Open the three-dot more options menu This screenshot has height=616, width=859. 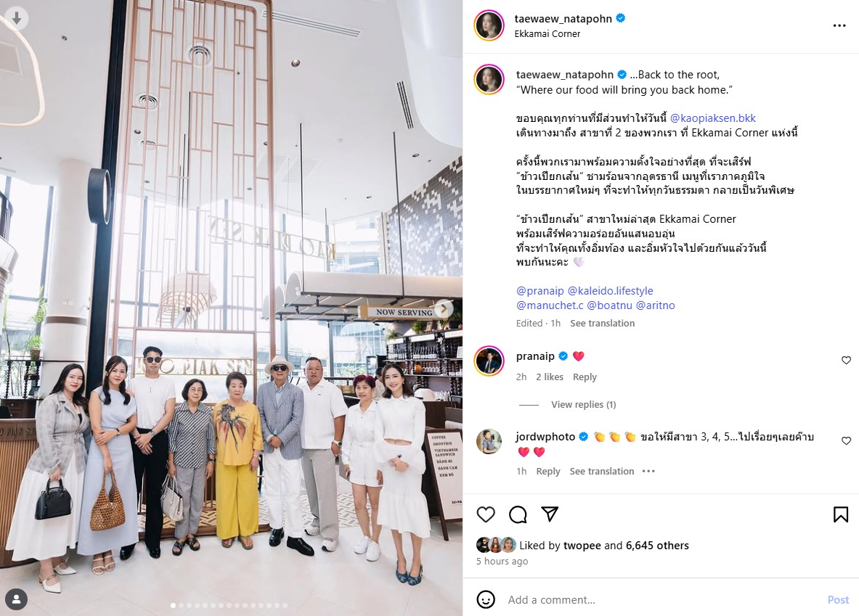click(839, 25)
